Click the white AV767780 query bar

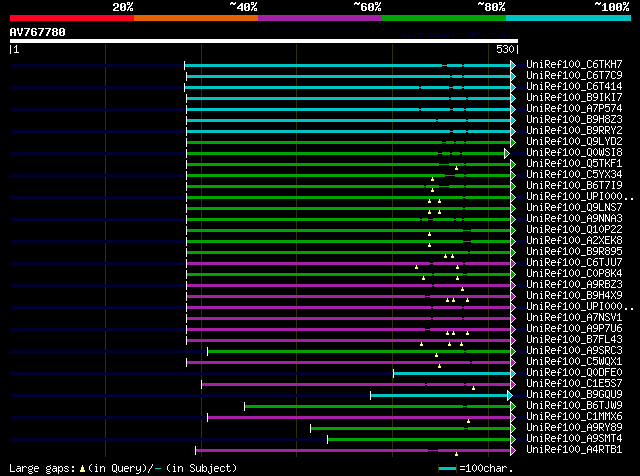pos(264,41)
